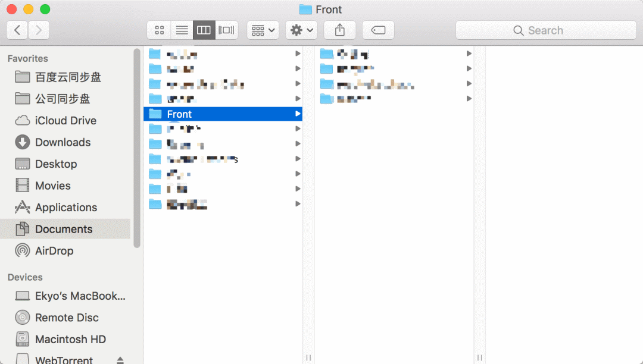Click the first column resize handle
The height and width of the screenshot is (364, 643).
pyautogui.click(x=308, y=358)
